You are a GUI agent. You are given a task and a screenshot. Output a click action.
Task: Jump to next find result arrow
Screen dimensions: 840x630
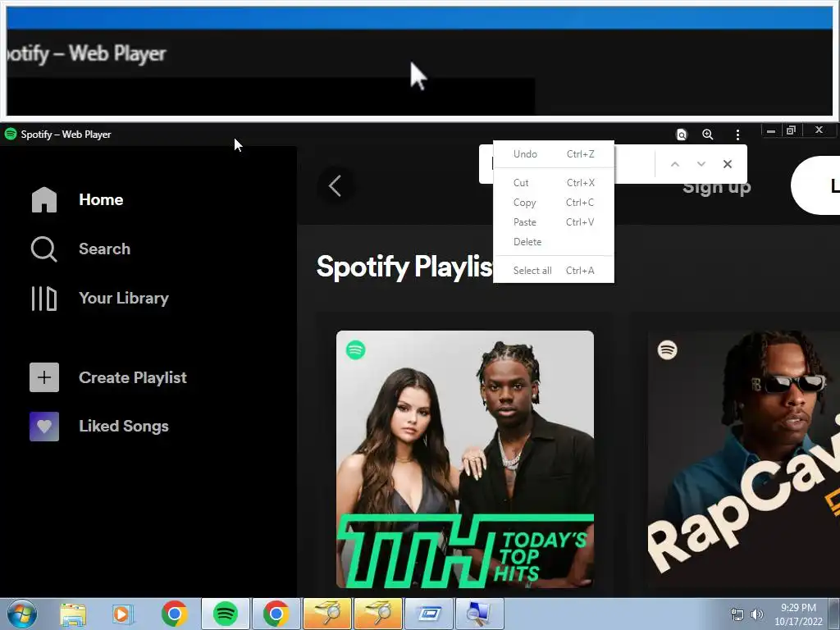pyautogui.click(x=701, y=164)
